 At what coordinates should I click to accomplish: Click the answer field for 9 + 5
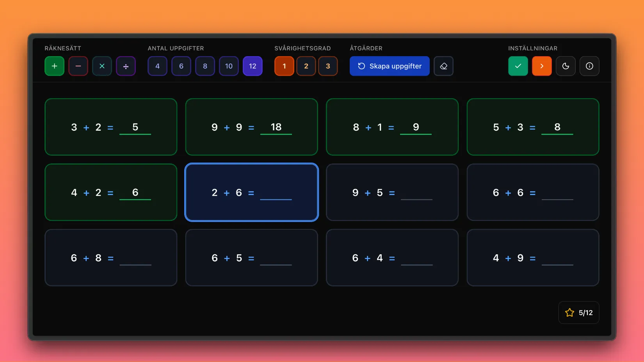click(x=416, y=193)
